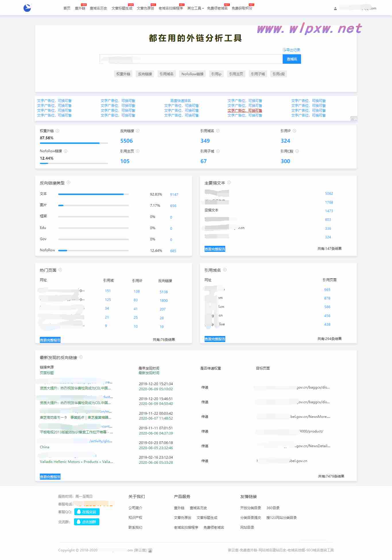Click the user account avatar icon
The height and width of the screenshot is (560, 392).
point(335,9)
